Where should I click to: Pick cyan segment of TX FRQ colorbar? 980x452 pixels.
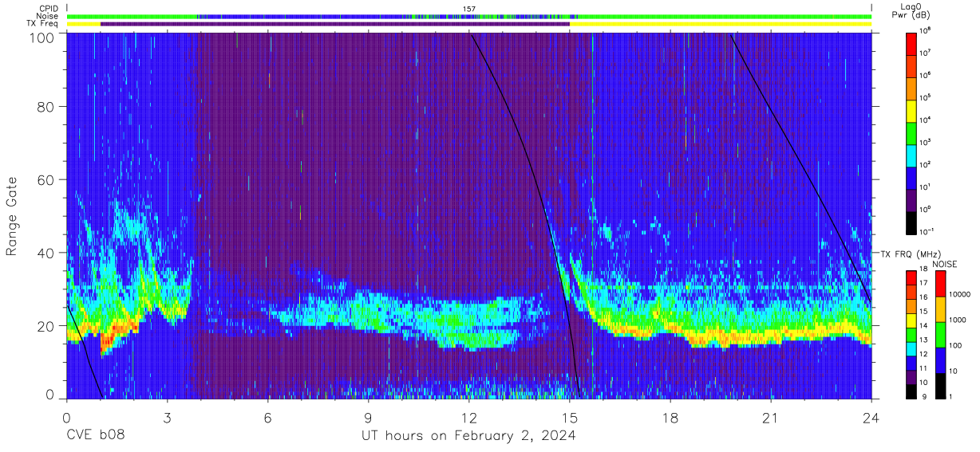(911, 348)
